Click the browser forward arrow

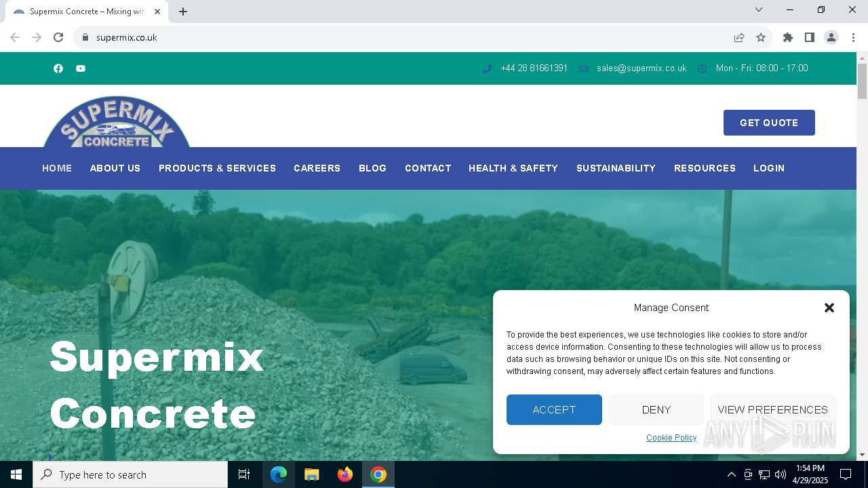37,37
